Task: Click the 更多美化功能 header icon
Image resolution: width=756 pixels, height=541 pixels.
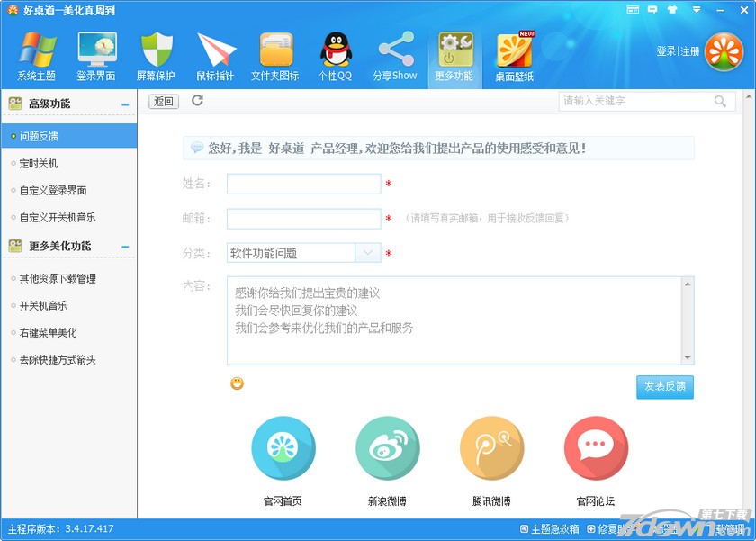Action: [15, 246]
